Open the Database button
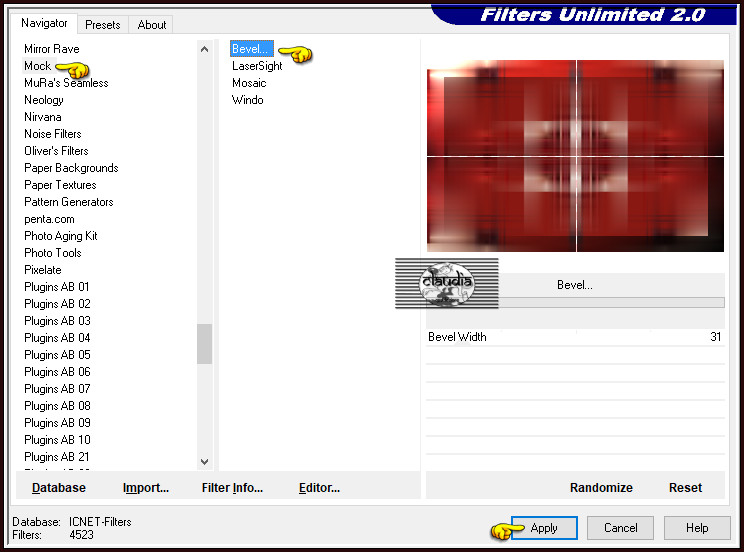Screen dimensions: 744x552 (x=59, y=488)
